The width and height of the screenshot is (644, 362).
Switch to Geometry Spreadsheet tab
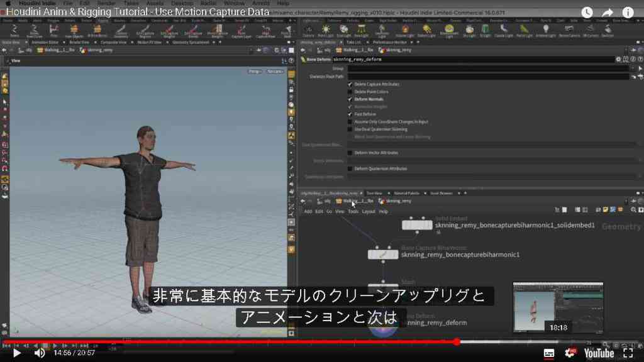191,42
